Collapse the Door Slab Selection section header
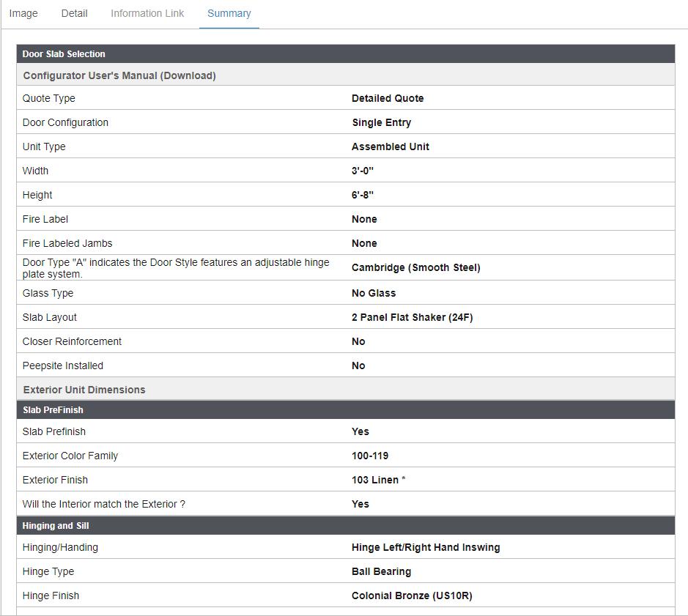The image size is (688, 616). pos(64,54)
